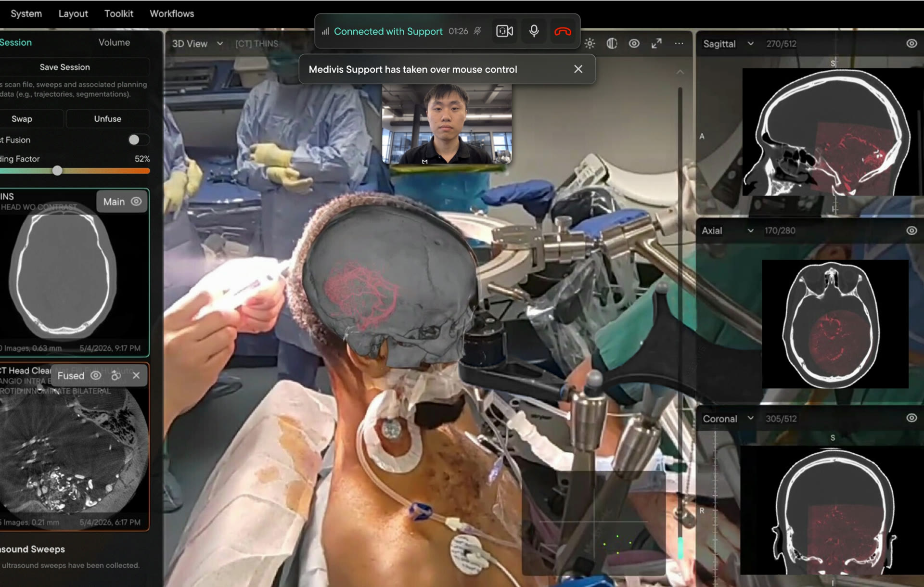Viewport: 924px width, 587px height.
Task: Mute the microphone in support call
Action: 534,31
